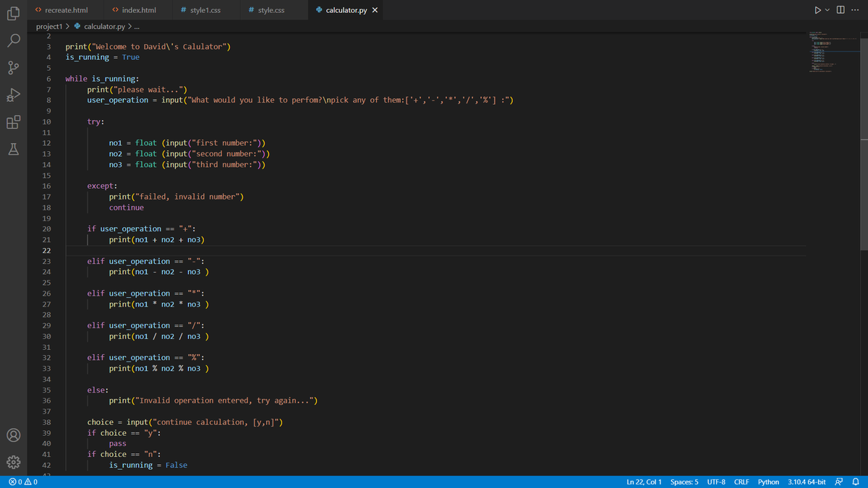The height and width of the screenshot is (488, 868).
Task: Select language mode Python in status bar
Action: (x=768, y=481)
